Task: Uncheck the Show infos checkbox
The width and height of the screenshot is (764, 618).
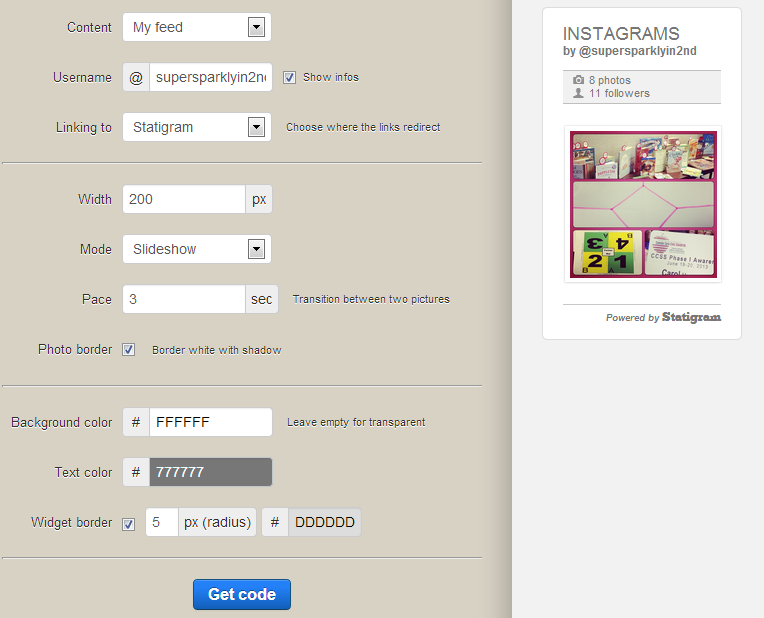Action: (x=289, y=77)
